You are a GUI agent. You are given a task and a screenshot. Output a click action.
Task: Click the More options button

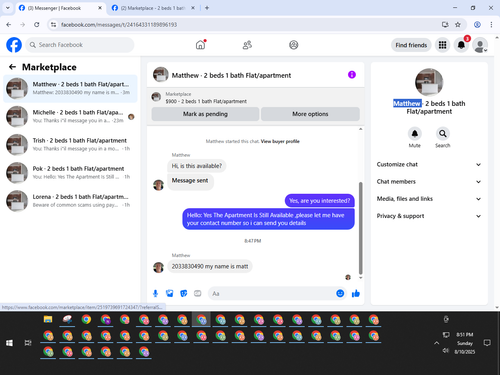tap(310, 114)
